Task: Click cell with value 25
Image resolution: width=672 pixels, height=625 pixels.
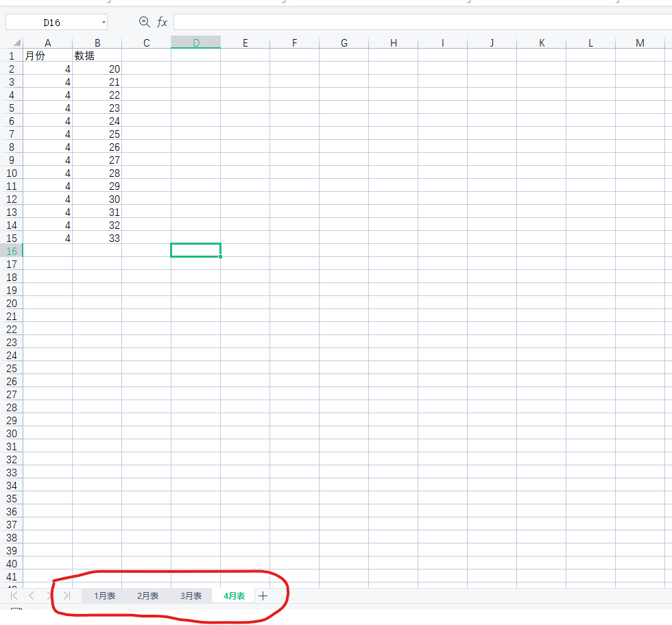Action: pos(97,134)
